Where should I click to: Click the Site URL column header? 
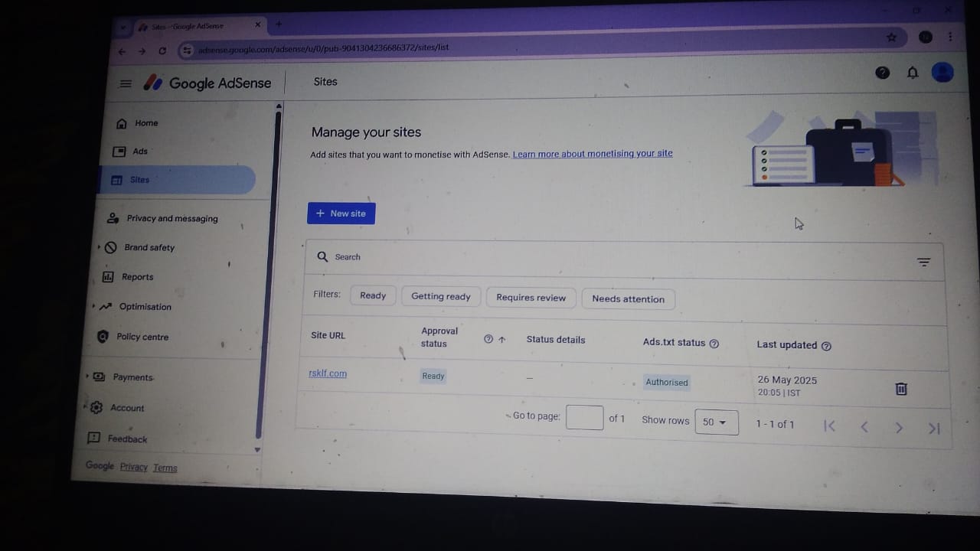point(328,335)
